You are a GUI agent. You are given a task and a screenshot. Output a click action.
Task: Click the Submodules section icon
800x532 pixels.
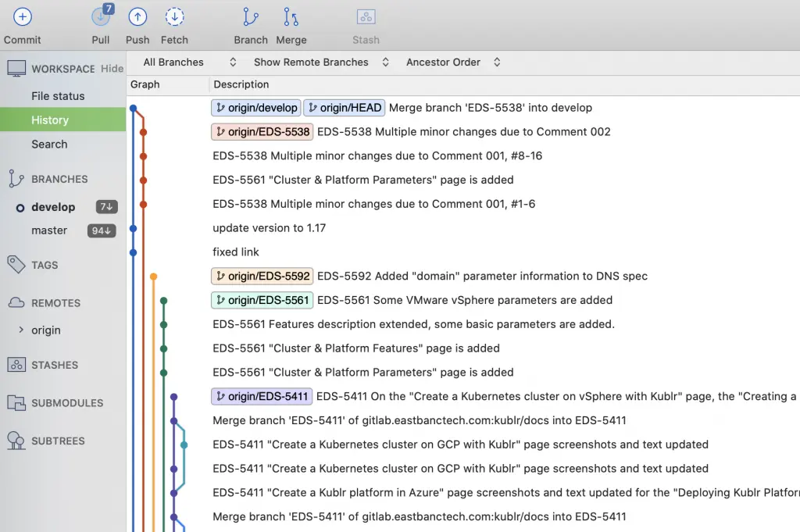click(16, 403)
